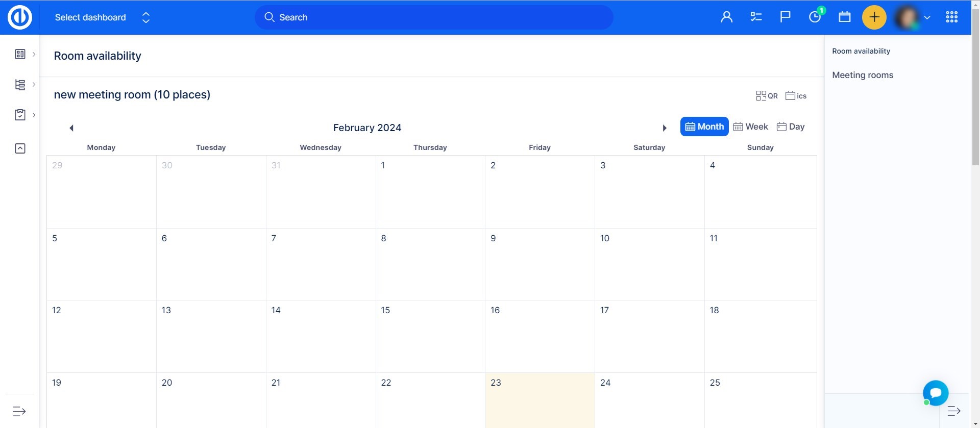Open the calendar icon in top bar

click(x=844, y=17)
